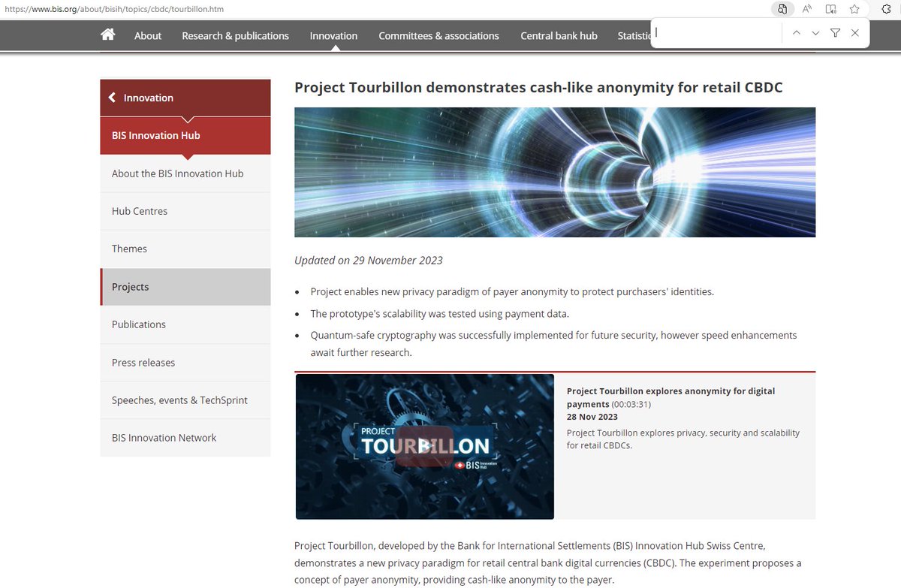This screenshot has width=901, height=588.
Task: Go to the BIS home icon
Action: tap(108, 35)
